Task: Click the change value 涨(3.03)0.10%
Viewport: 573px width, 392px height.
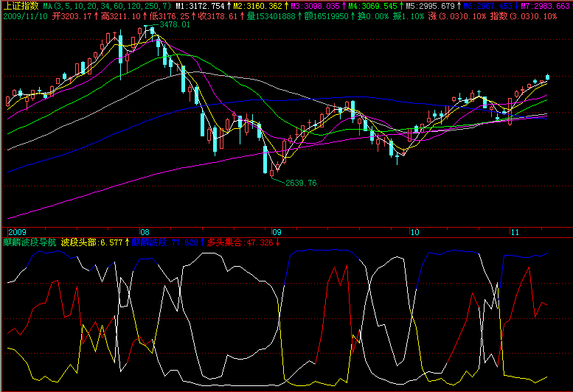Action: click(x=456, y=16)
